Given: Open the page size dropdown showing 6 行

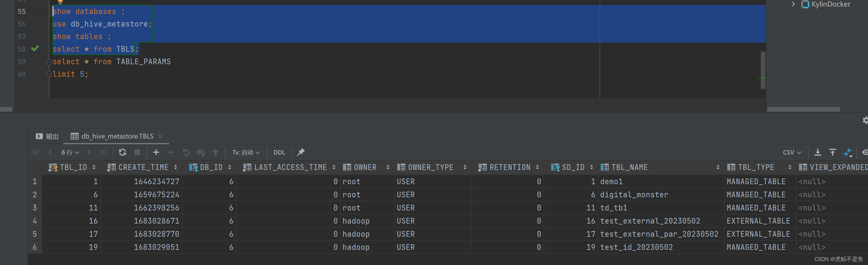Looking at the screenshot, I should pyautogui.click(x=70, y=152).
